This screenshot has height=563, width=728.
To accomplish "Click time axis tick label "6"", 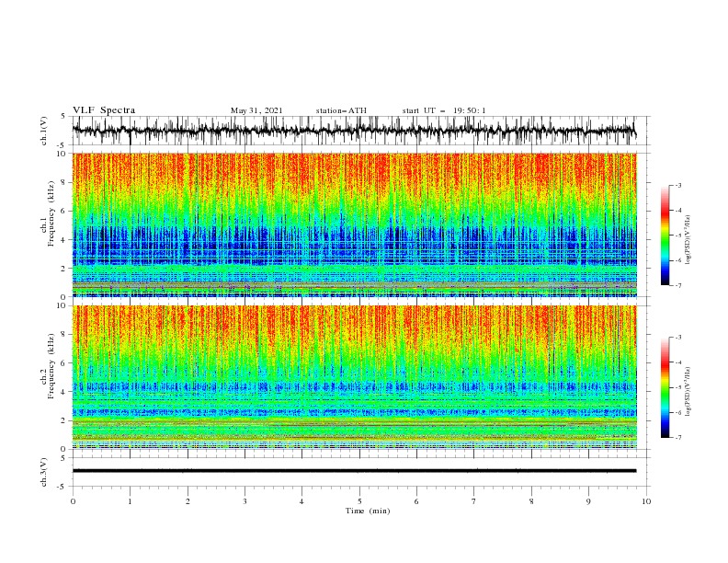I will pos(416,501).
